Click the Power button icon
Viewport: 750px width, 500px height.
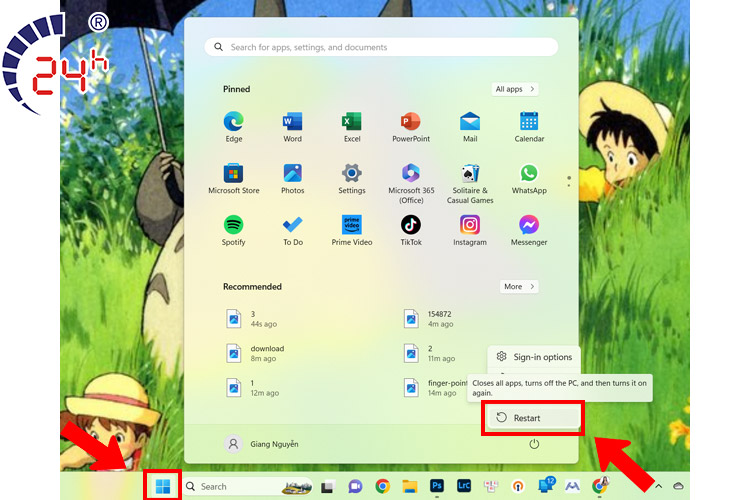pyautogui.click(x=534, y=444)
